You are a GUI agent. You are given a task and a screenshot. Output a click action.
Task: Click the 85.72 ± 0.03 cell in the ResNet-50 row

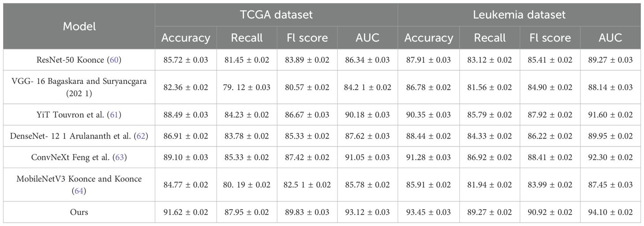(186, 60)
